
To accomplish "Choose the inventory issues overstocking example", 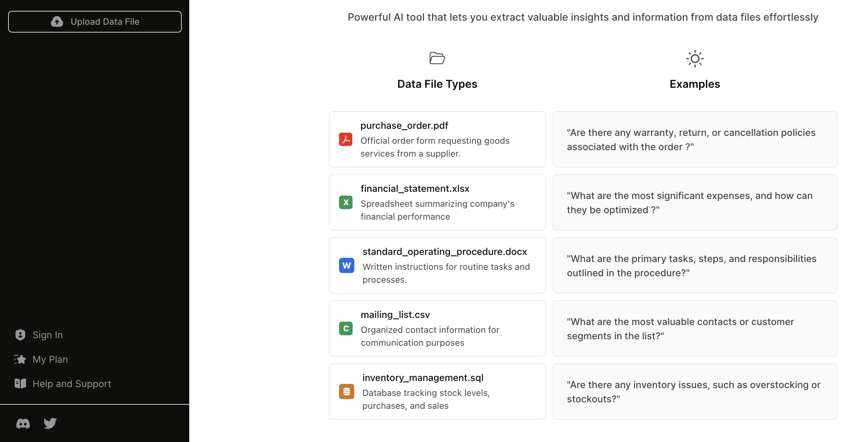I will coord(695,391).
